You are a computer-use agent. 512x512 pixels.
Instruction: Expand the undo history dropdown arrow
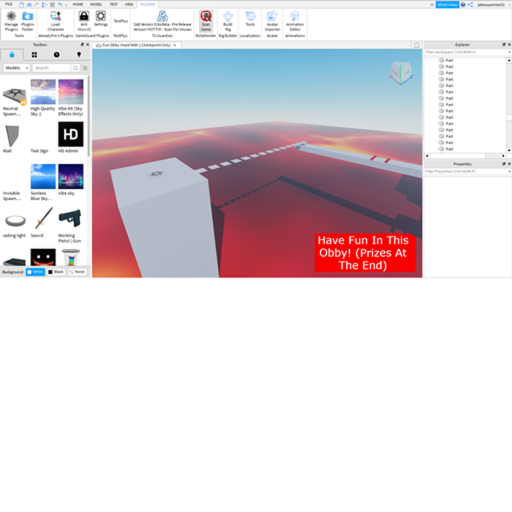tap(66, 5)
